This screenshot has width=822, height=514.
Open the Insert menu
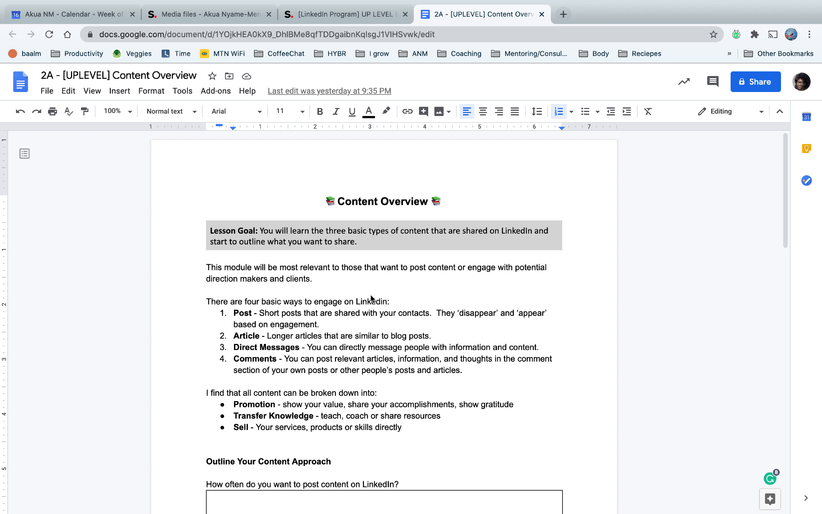pos(120,91)
